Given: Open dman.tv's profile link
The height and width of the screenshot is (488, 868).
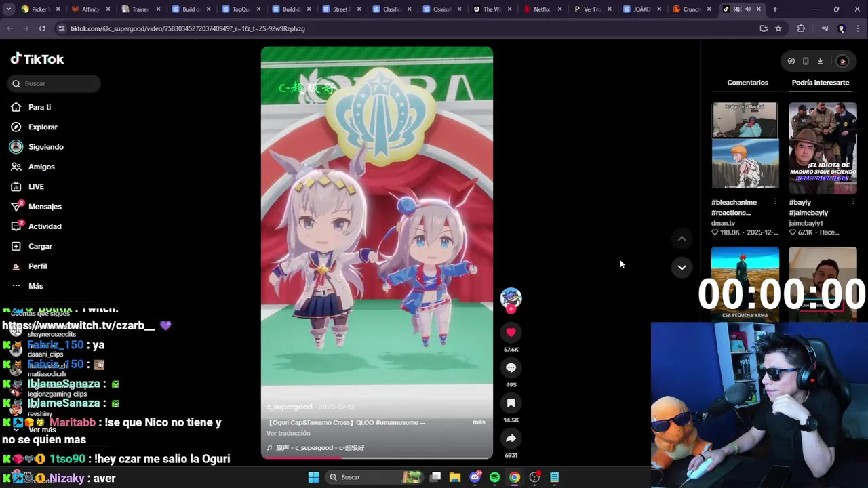Looking at the screenshot, I should click(723, 223).
